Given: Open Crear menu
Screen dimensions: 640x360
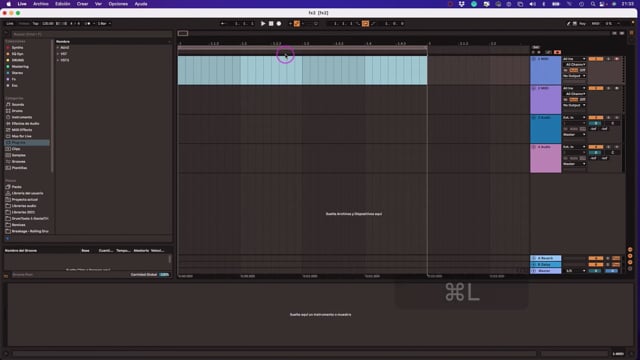Looking at the screenshot, I should (x=82, y=4).
